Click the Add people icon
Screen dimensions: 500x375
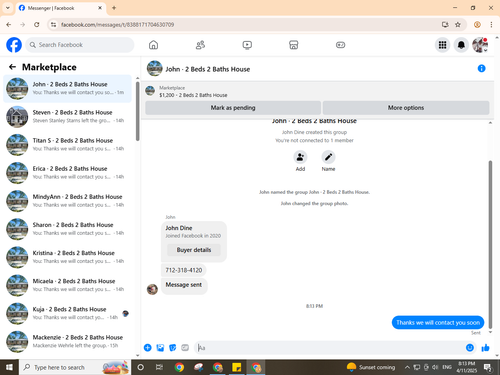300,157
